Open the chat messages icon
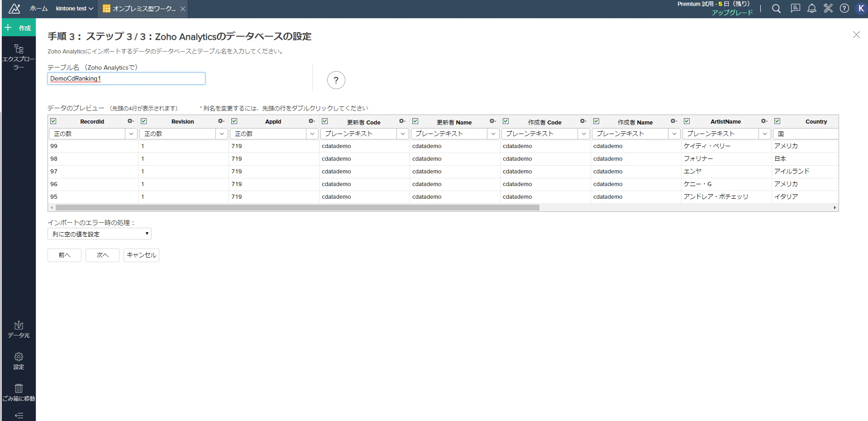The height and width of the screenshot is (421, 868). pos(795,9)
